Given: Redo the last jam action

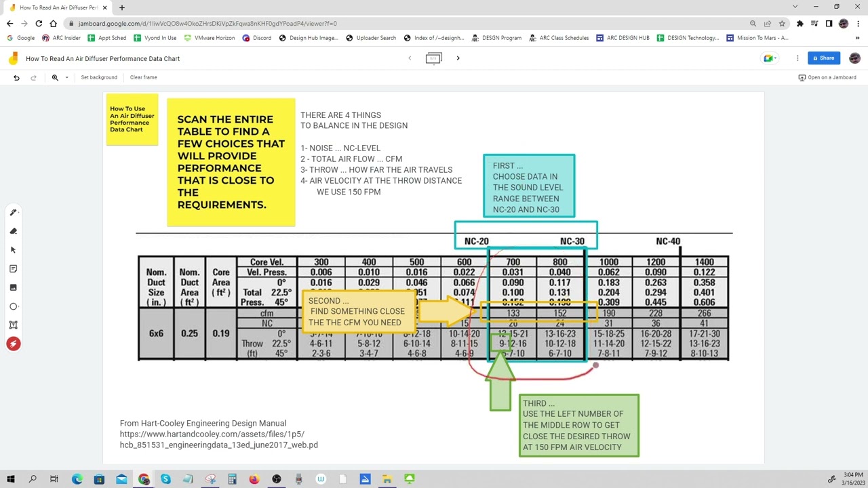Looking at the screenshot, I should tap(33, 77).
